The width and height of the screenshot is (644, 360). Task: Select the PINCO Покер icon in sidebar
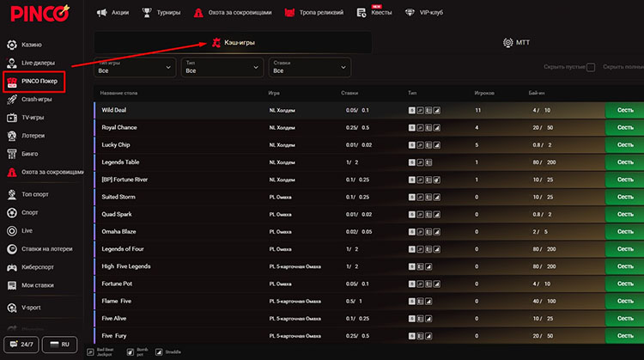pyautogui.click(x=12, y=82)
